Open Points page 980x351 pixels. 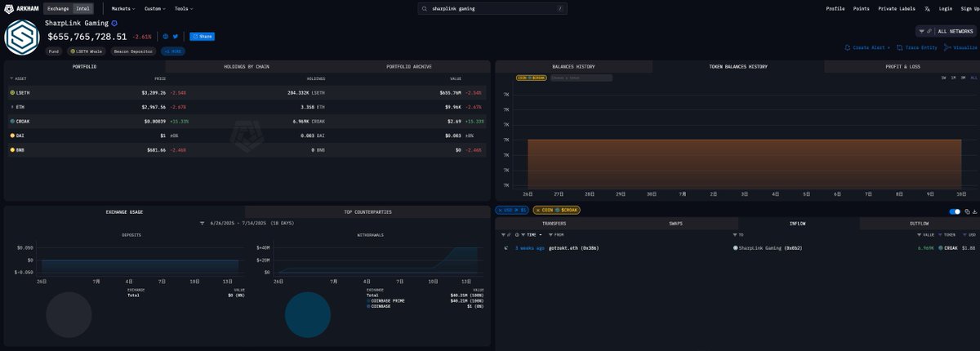tap(862, 8)
